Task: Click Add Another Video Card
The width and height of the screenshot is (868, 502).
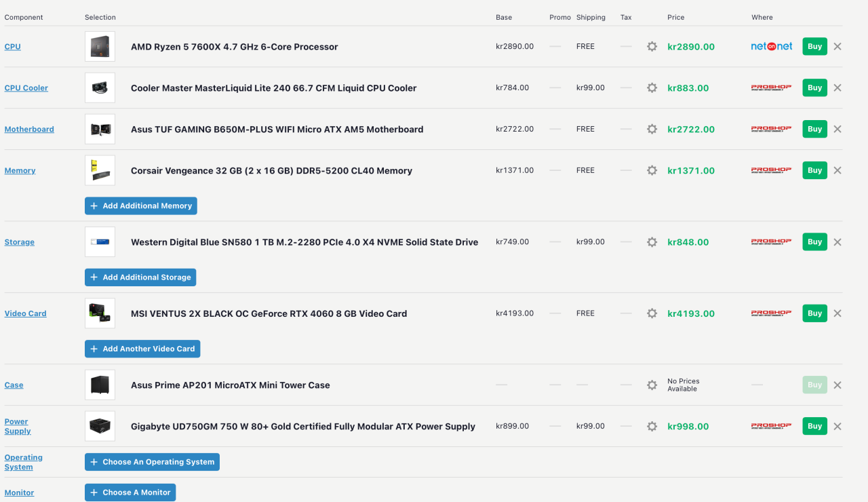Action: coord(142,349)
